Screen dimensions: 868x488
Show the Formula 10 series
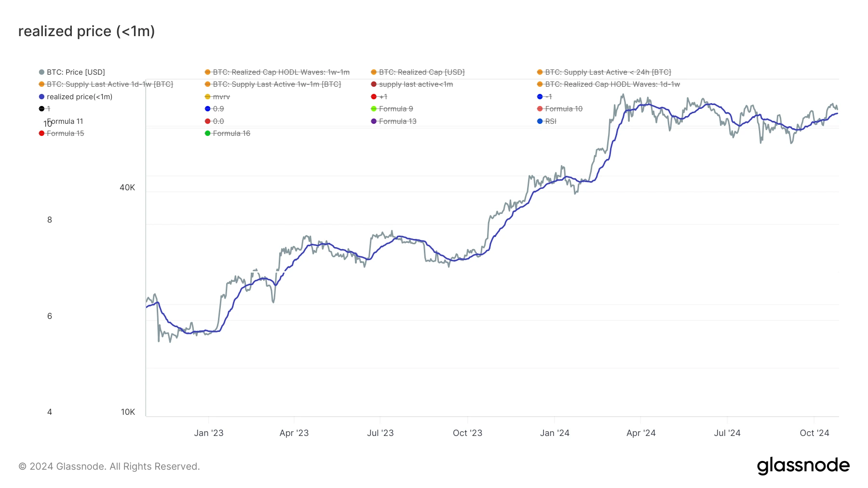[x=560, y=109]
